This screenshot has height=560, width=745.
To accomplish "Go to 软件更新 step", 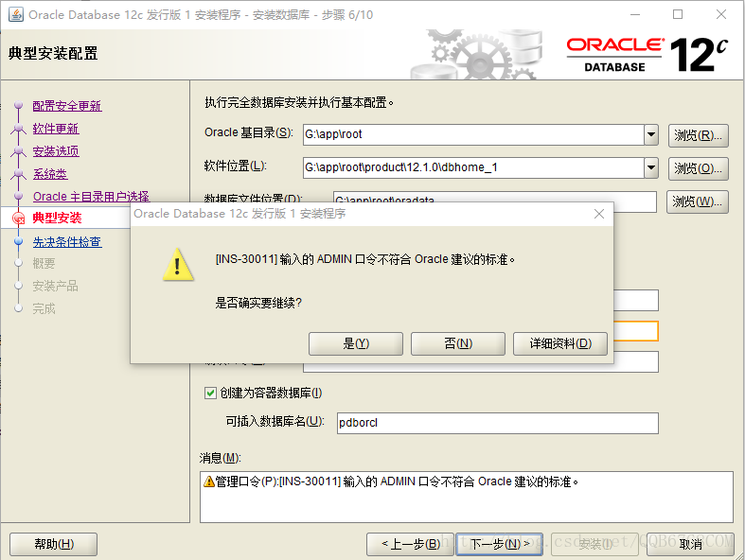I will 56,129.
